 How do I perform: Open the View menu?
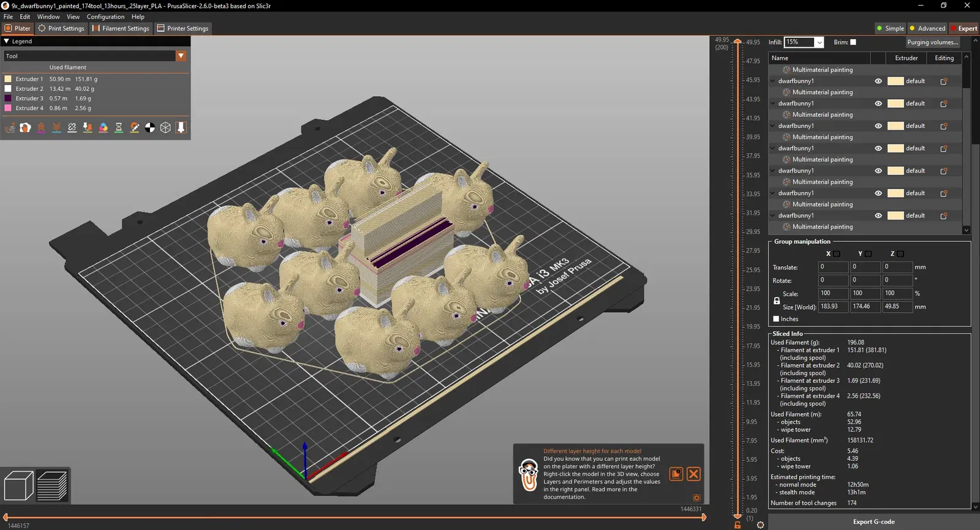coord(73,17)
